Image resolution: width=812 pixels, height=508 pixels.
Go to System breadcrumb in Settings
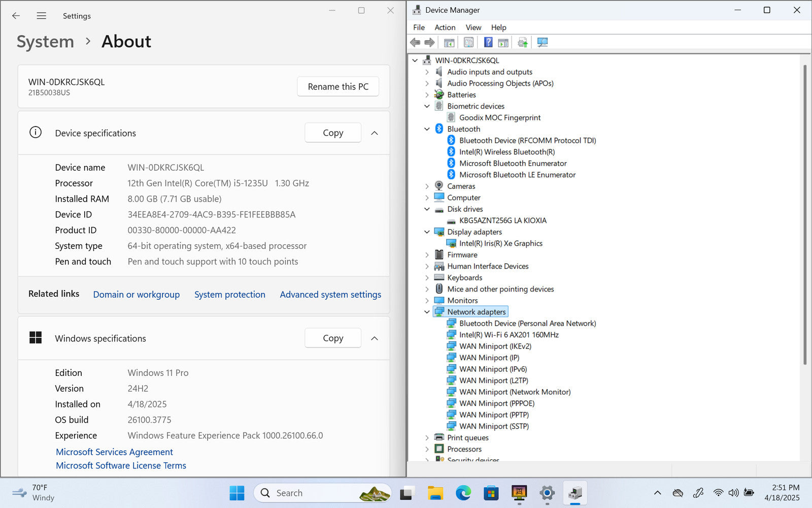45,42
